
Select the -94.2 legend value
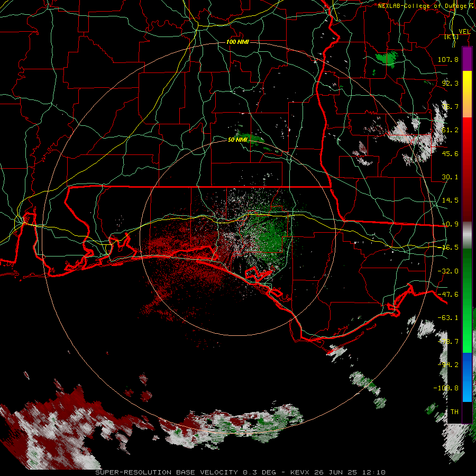[x=448, y=365]
